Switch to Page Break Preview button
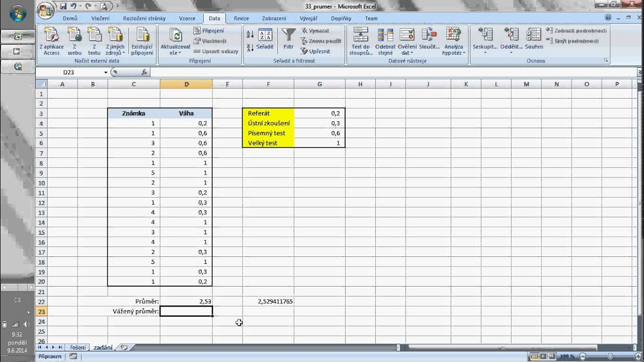 [x=552, y=356]
